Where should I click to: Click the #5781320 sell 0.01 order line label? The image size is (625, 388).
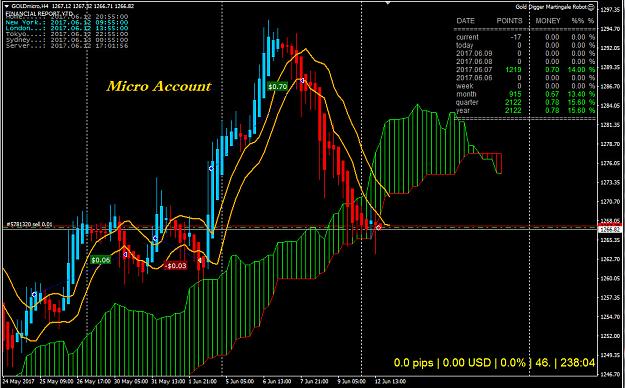(x=29, y=225)
